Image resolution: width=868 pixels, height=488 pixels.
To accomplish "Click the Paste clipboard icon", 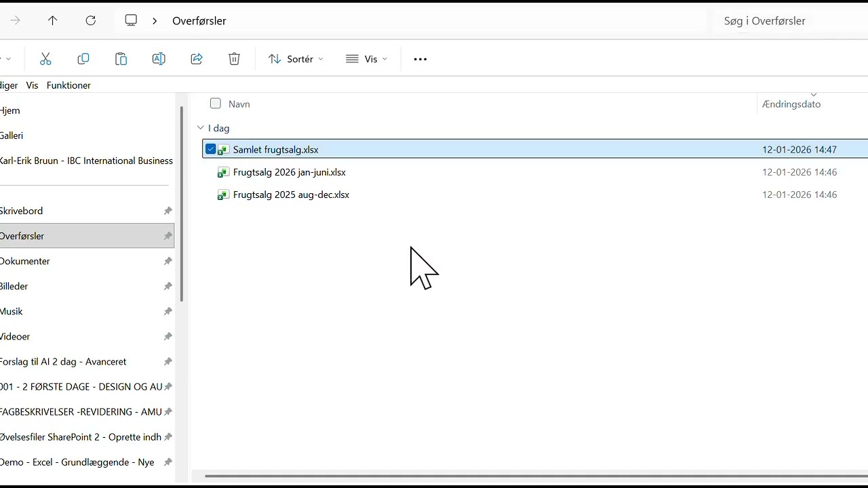I will [x=121, y=59].
